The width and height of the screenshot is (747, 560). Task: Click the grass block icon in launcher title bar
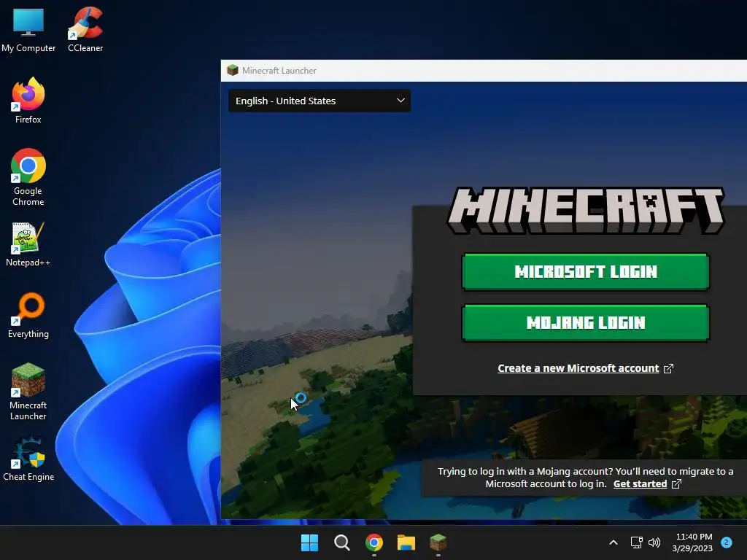(x=233, y=71)
